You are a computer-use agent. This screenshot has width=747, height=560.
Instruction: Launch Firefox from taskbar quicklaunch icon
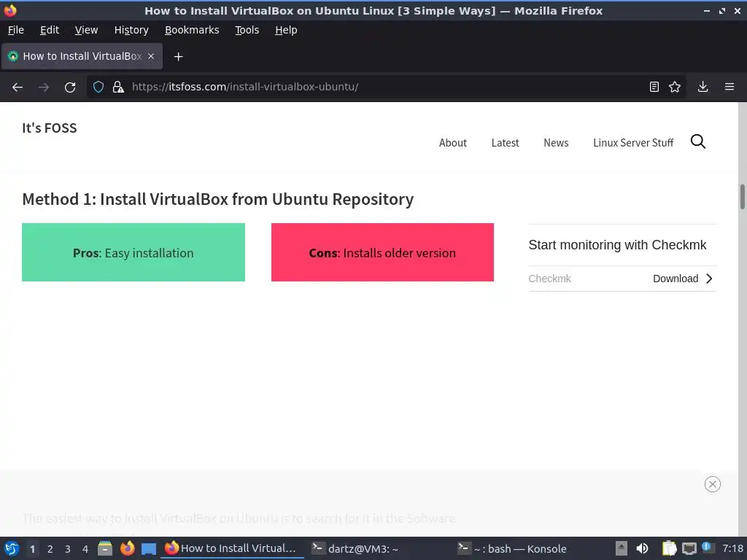(127, 548)
